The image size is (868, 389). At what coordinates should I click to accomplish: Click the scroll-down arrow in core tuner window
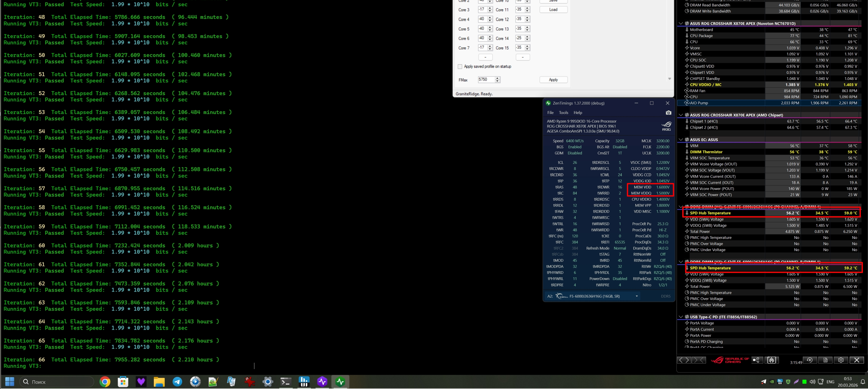pyautogui.click(x=670, y=79)
